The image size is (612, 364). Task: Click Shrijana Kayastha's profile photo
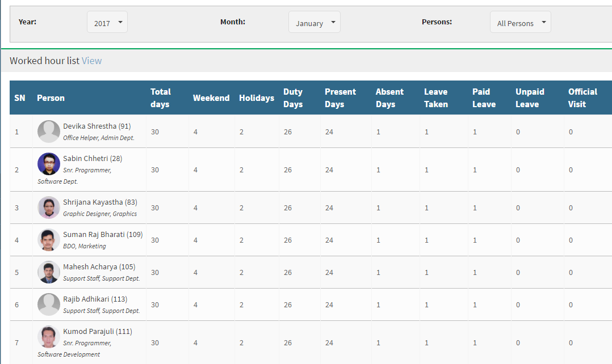click(49, 208)
